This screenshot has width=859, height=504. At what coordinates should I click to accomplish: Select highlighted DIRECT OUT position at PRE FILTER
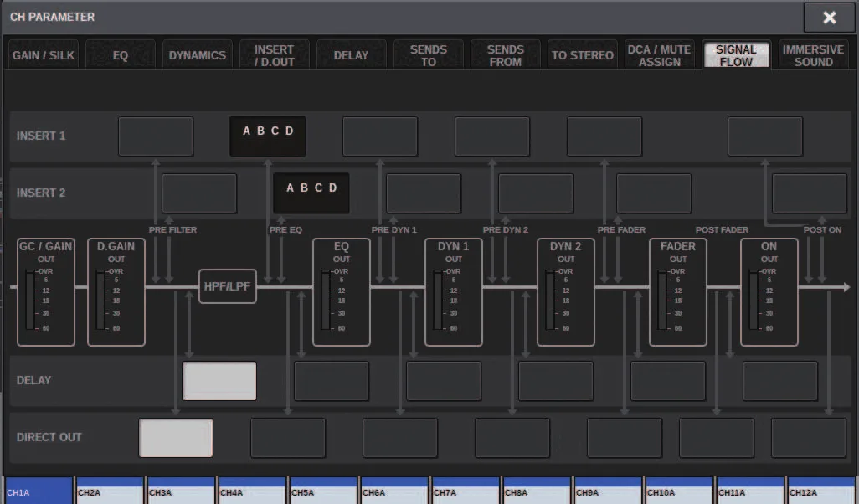click(176, 438)
